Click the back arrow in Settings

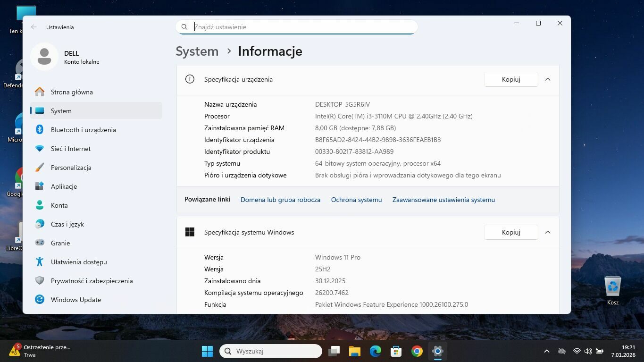[34, 27]
